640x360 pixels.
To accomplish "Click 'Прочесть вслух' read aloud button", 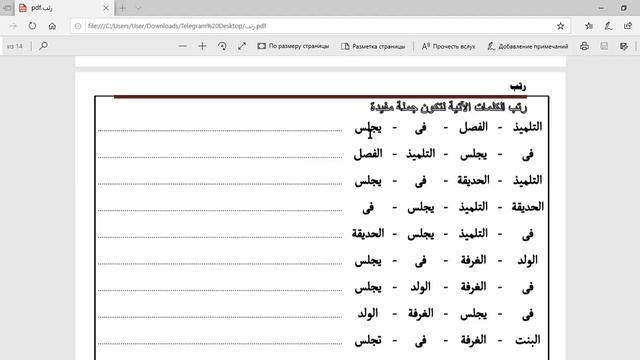I will click(x=449, y=46).
